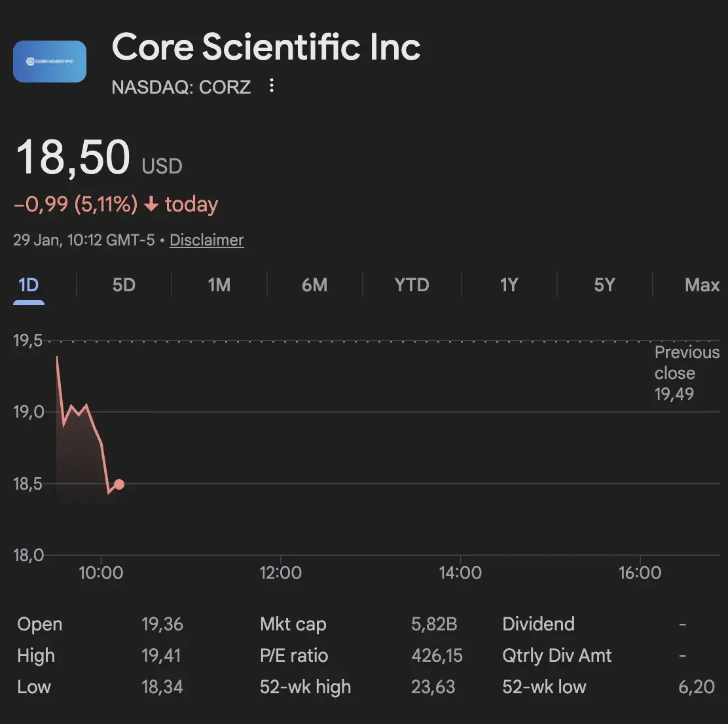Click the Core Scientific company logo
The width and height of the screenshot is (728, 724).
point(50,62)
